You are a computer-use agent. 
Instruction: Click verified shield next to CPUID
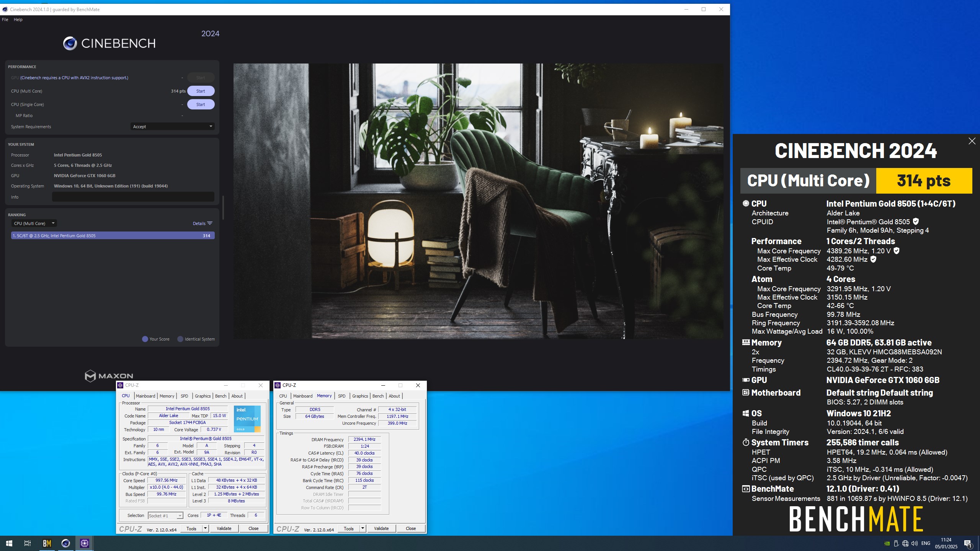(916, 222)
